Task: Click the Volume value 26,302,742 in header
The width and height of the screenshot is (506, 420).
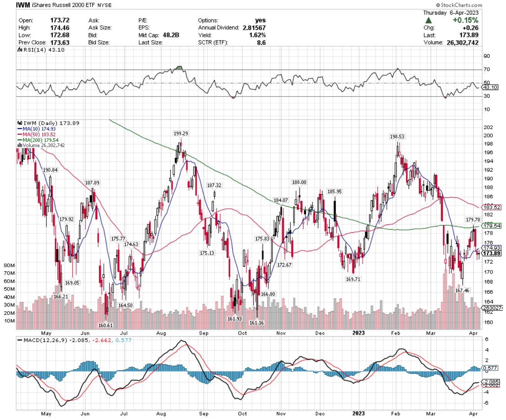Action: click(463, 42)
